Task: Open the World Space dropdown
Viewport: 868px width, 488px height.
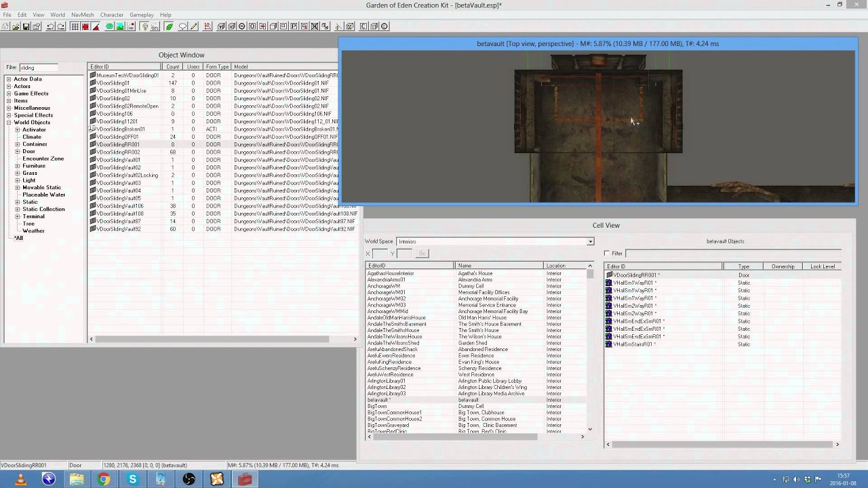Action: [590, 241]
